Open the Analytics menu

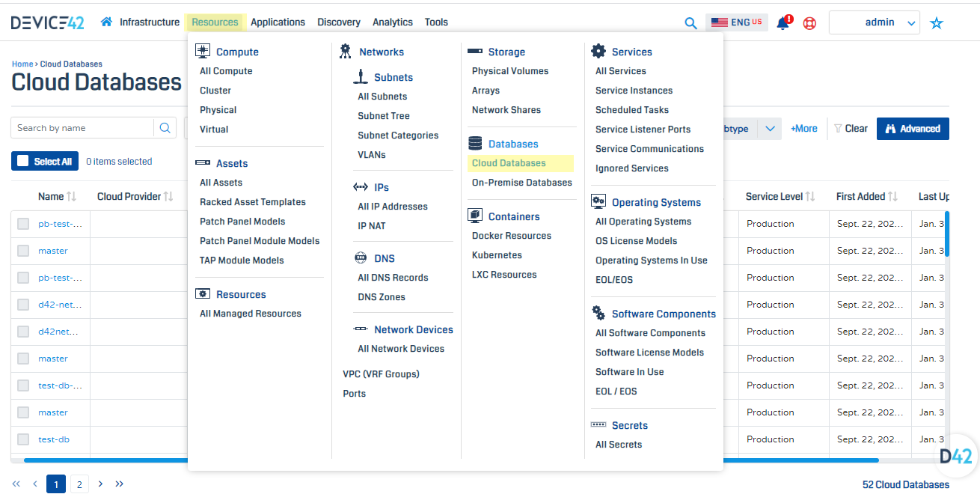click(393, 22)
